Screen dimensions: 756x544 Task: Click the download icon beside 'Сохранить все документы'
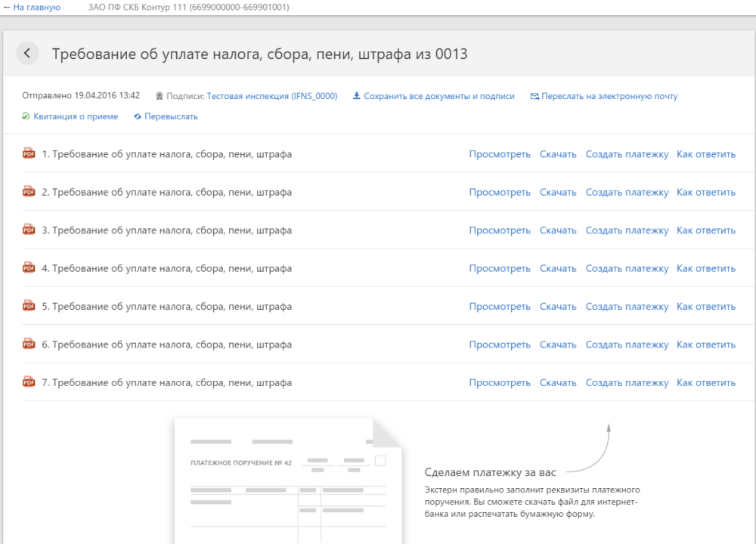(357, 97)
